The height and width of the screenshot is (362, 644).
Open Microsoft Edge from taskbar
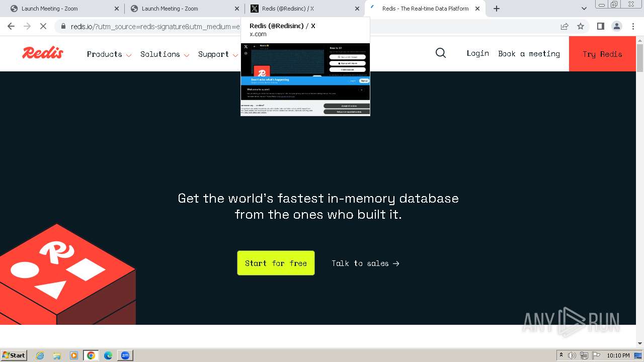click(108, 355)
